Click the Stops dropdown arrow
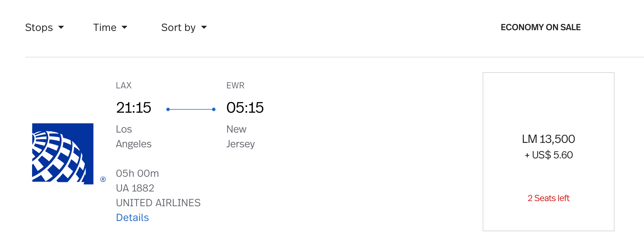 point(61,28)
